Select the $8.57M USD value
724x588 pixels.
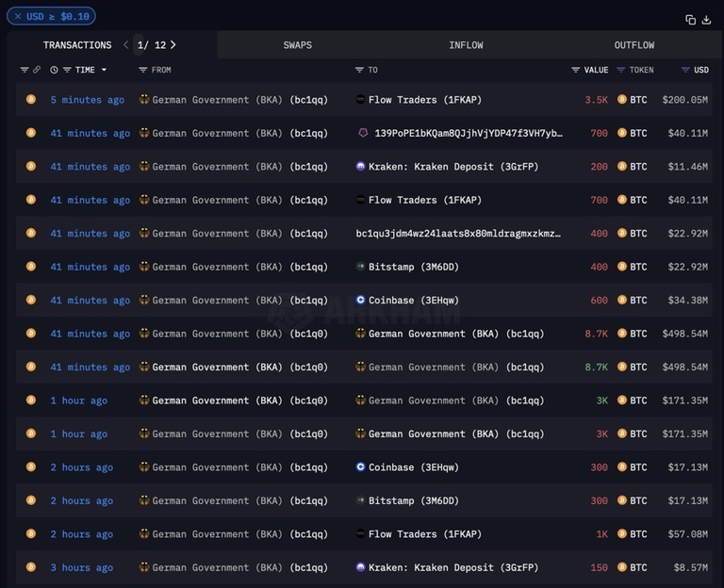(x=690, y=567)
